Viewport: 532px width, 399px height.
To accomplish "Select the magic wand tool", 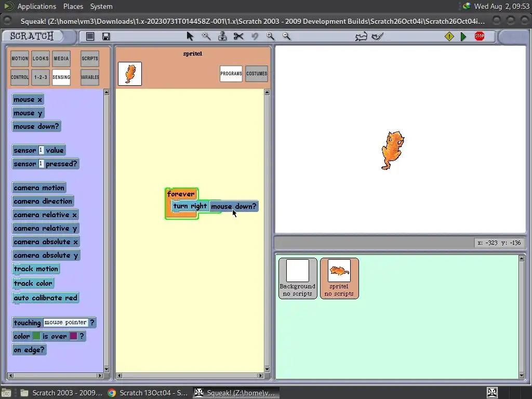I will pyautogui.click(x=206, y=36).
